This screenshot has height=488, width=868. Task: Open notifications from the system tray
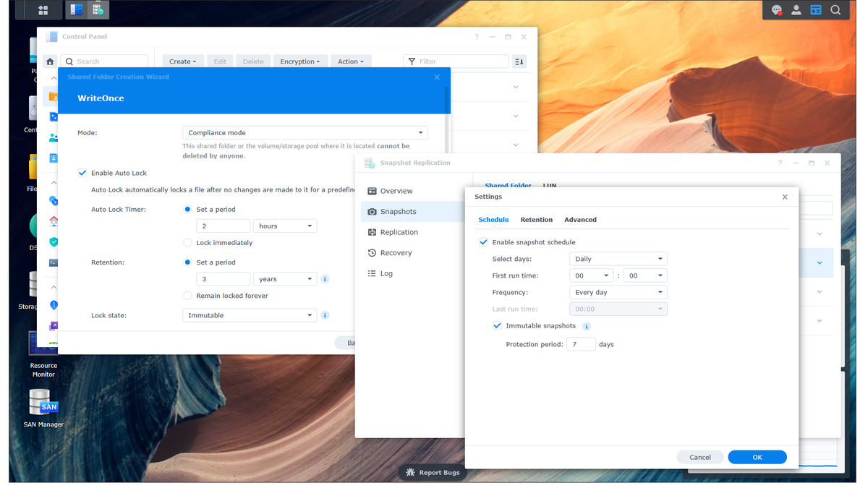pos(776,9)
